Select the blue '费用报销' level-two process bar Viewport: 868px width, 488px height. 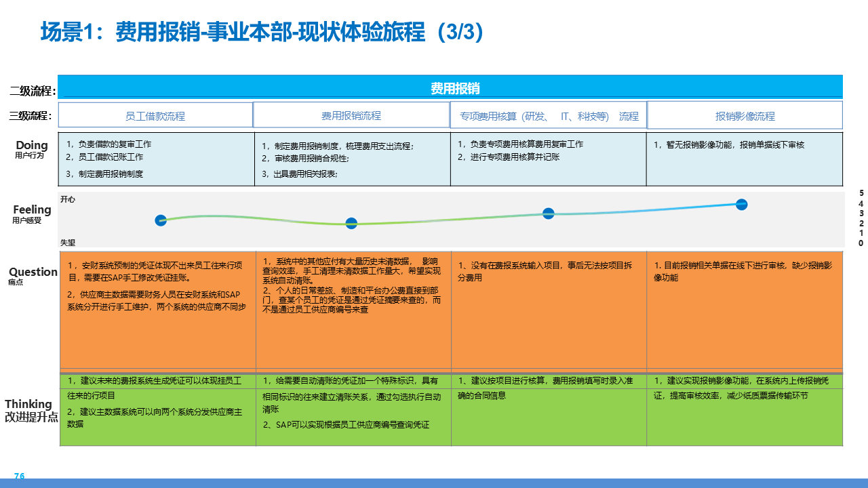(x=450, y=87)
